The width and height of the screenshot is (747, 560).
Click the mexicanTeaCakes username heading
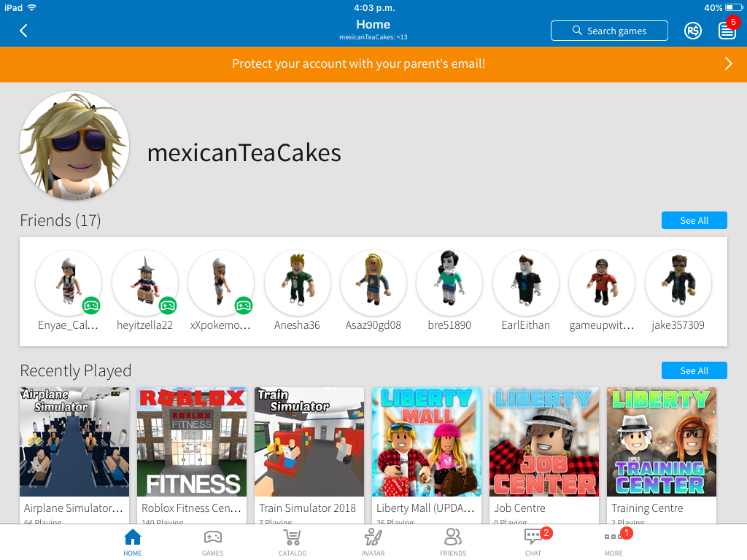pos(244,153)
